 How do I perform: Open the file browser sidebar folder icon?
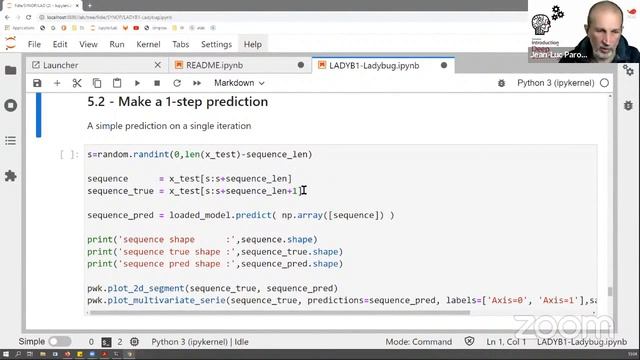tap(11, 70)
